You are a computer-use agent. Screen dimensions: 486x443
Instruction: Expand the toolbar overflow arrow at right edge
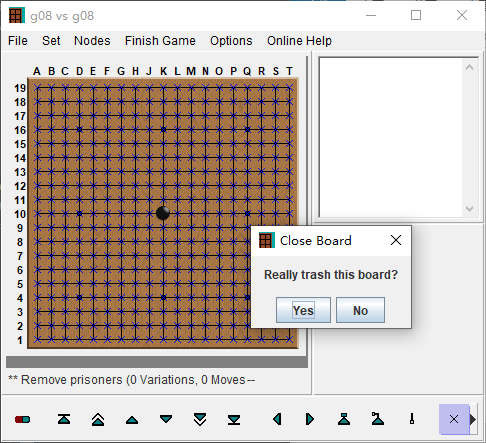473,419
